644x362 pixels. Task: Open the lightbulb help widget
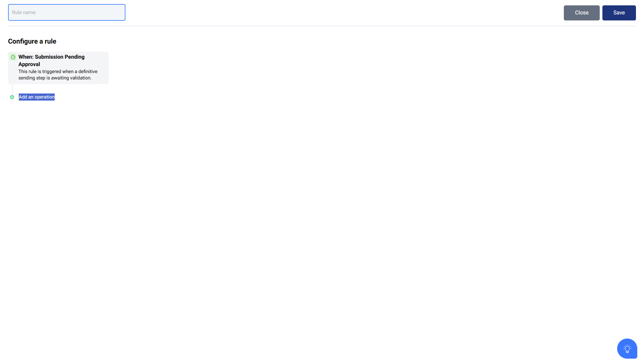(x=627, y=349)
